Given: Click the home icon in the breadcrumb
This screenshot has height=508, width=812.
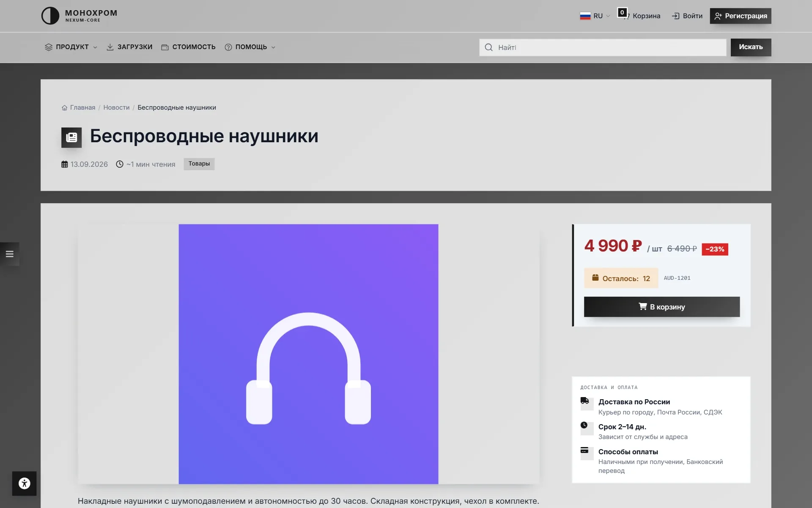Looking at the screenshot, I should (64, 108).
